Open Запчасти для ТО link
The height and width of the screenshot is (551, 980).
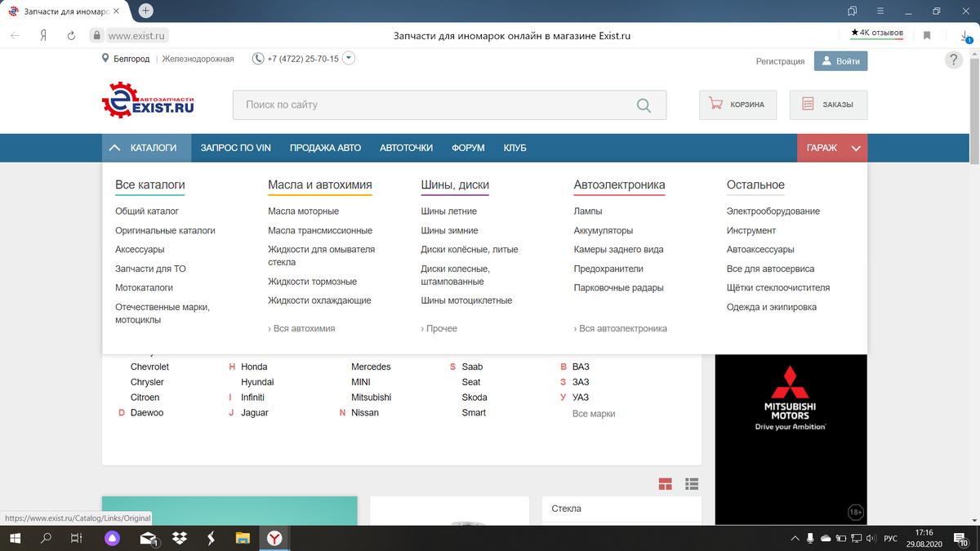point(150,269)
